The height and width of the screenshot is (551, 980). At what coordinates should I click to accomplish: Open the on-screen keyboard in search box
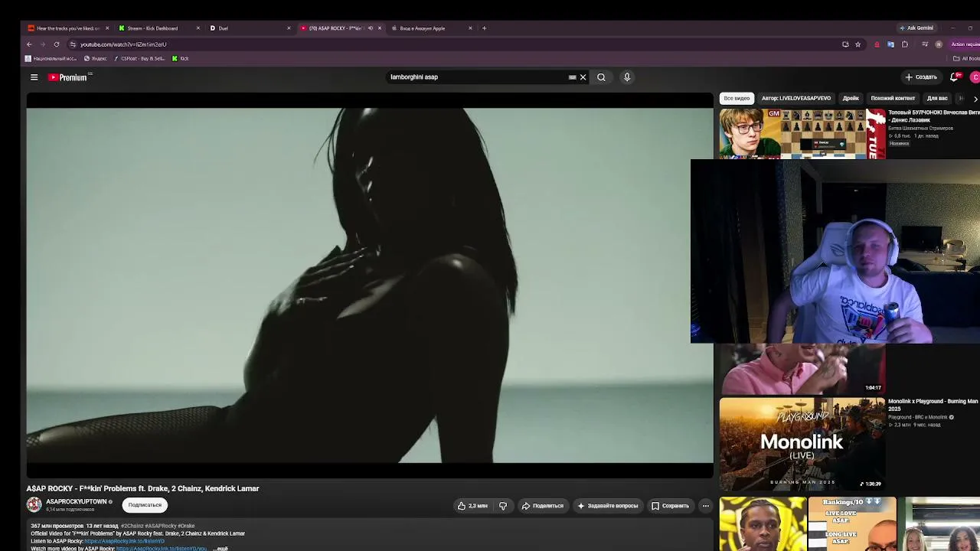(572, 77)
